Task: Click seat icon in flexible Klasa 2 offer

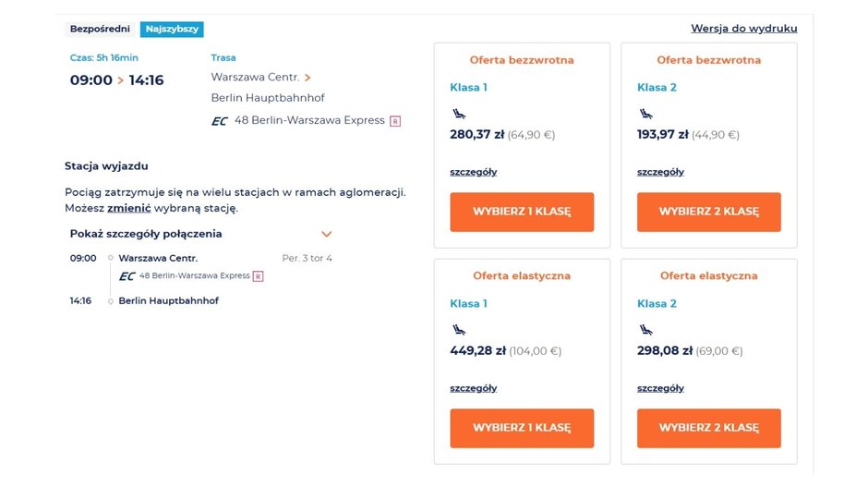Action: [x=646, y=329]
